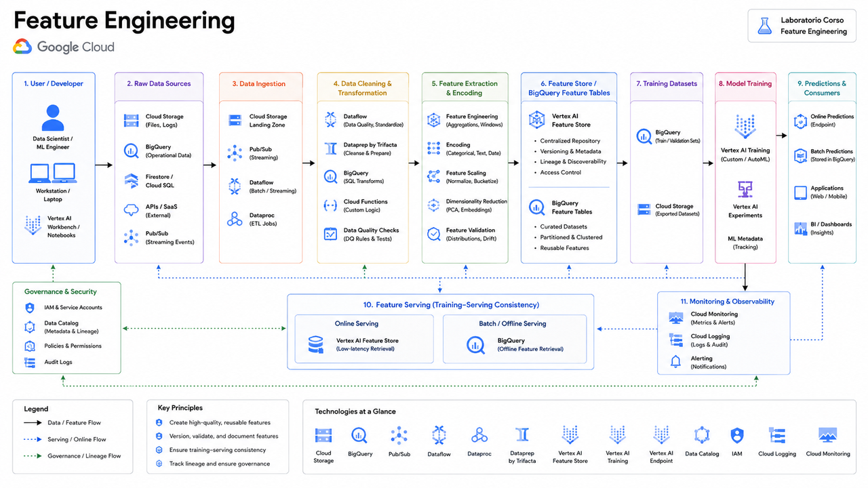This screenshot has width=868, height=488.
Task: Click 'Ensure training-serving consistency' principle
Action: [x=218, y=450]
